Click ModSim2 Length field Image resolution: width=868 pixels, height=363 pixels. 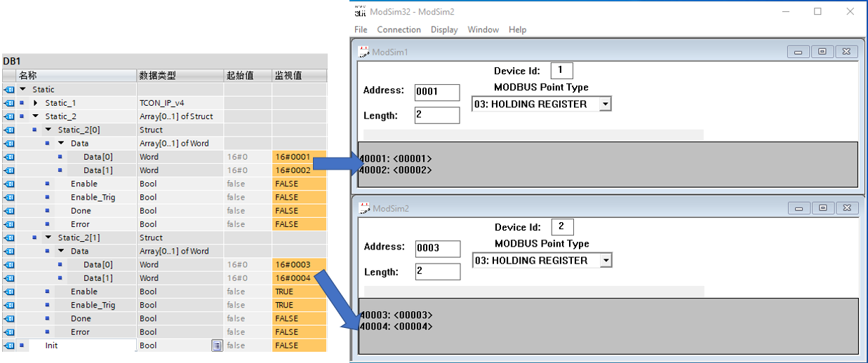[x=437, y=271]
